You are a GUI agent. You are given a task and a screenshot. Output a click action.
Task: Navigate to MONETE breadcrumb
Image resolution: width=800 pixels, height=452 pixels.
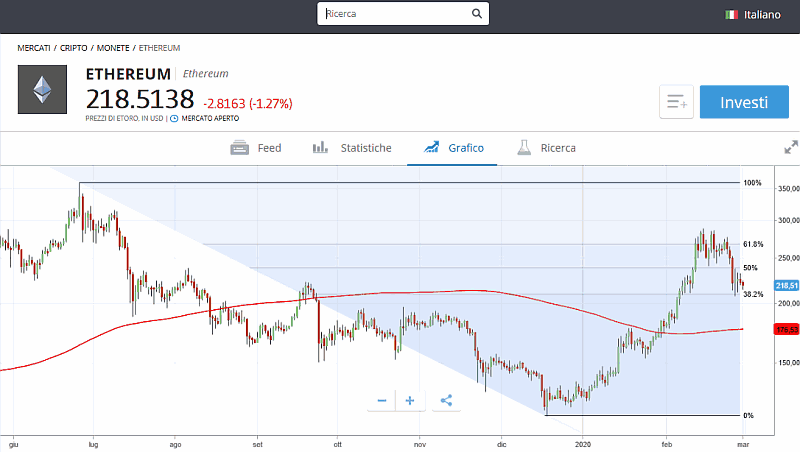[114, 47]
